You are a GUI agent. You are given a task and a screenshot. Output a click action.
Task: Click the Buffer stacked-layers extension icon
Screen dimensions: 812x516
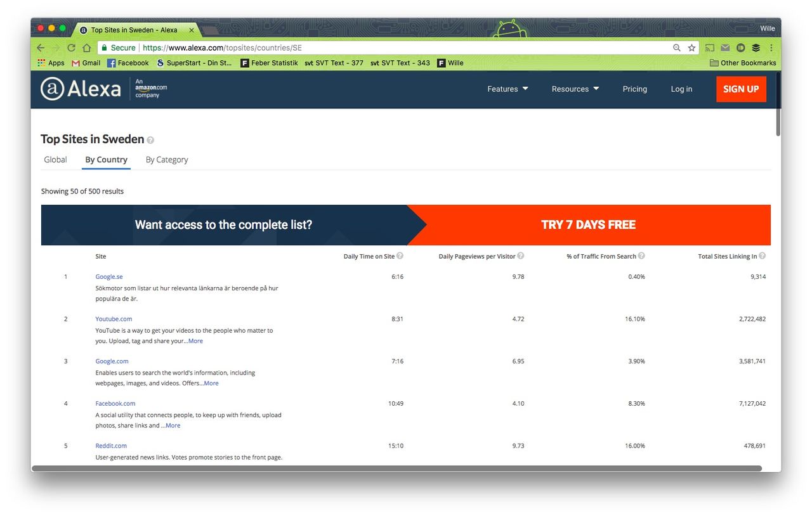pos(756,48)
